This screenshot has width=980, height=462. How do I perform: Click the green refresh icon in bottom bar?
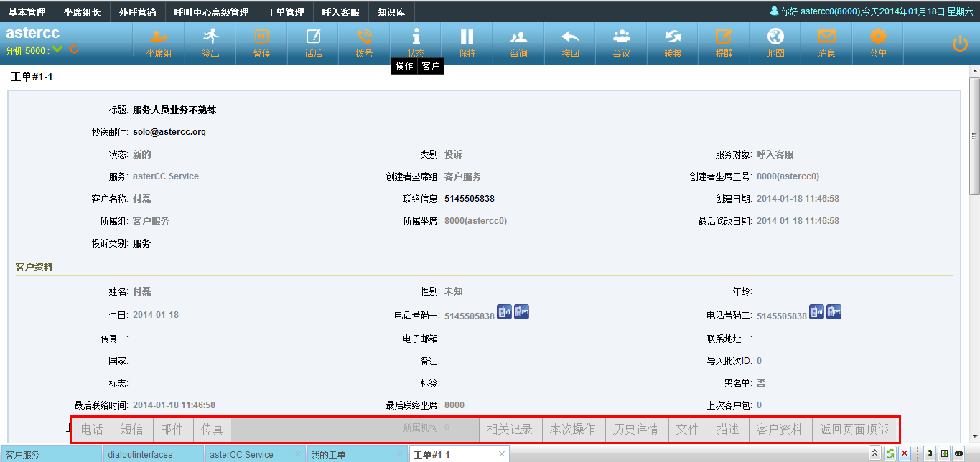pos(890,453)
